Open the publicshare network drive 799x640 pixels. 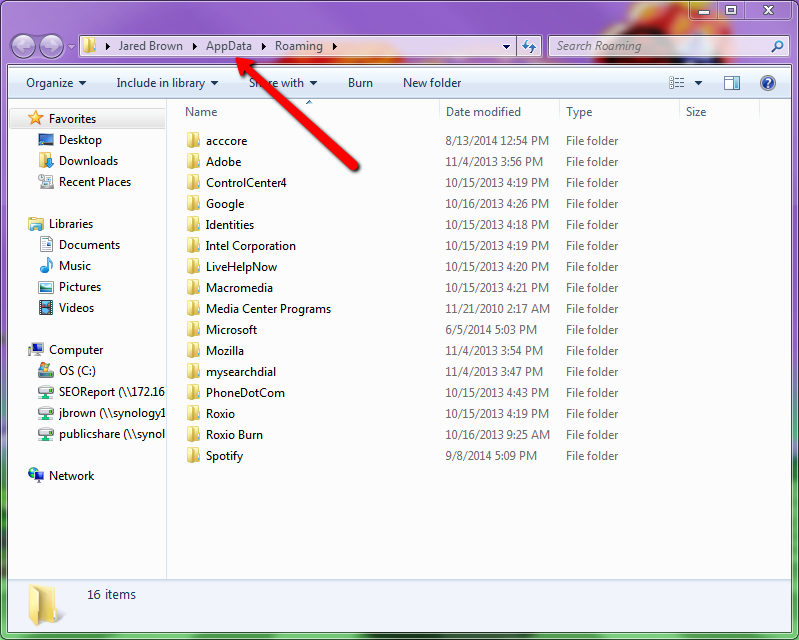pyautogui.click(x=112, y=434)
